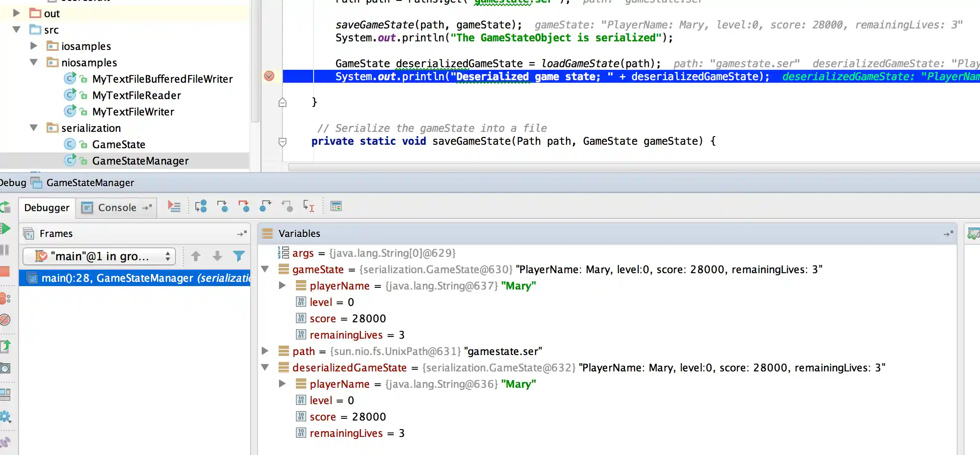Toggle the frames filter funnel icon
The height and width of the screenshot is (455, 980).
[x=239, y=256]
